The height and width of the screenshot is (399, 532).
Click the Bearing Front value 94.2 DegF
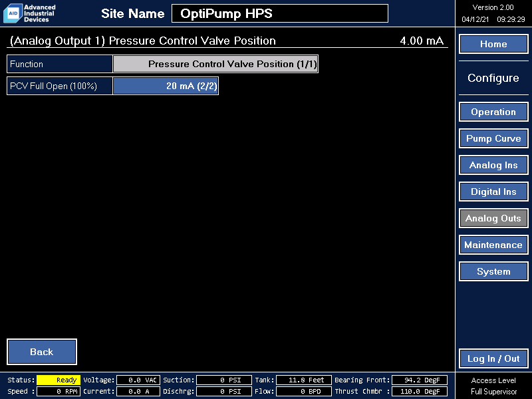(420, 380)
